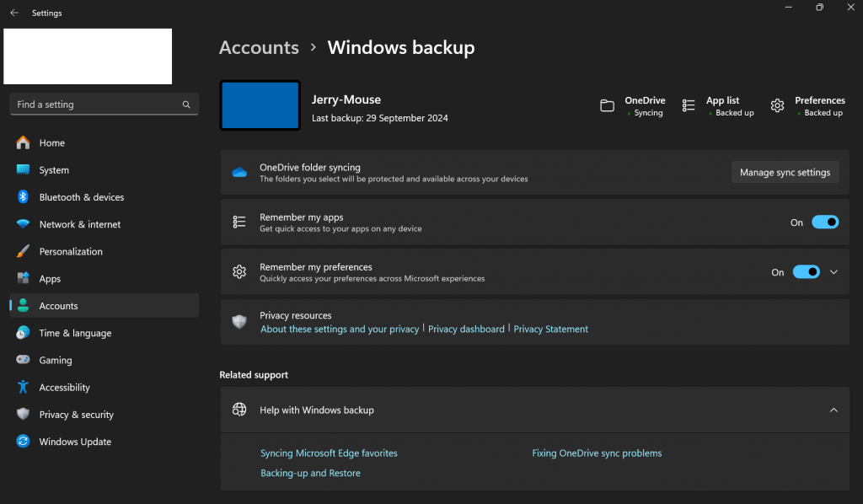Open About these settings and your privacy link
Viewport: 863px width, 504px height.
point(340,329)
